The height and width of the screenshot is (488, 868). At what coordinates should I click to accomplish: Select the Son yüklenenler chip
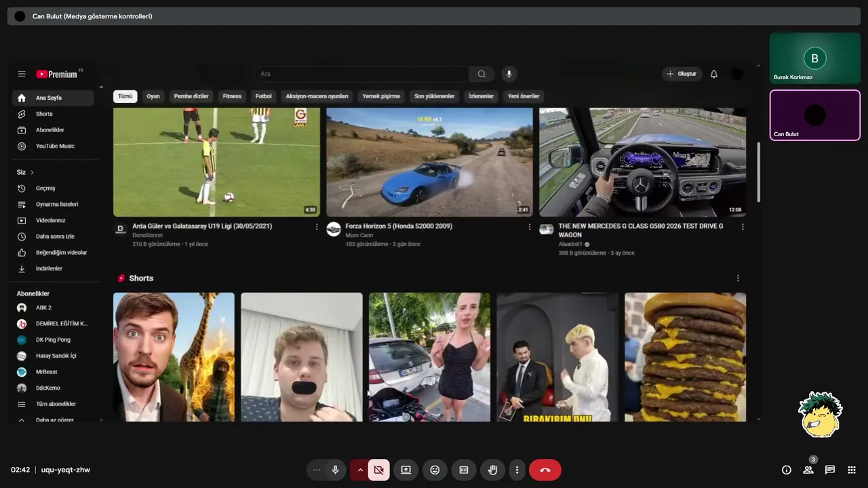pos(435,96)
